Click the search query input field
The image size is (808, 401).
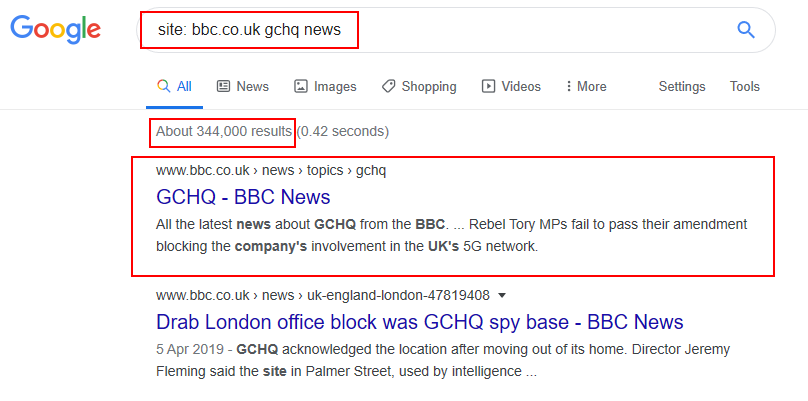click(x=450, y=30)
